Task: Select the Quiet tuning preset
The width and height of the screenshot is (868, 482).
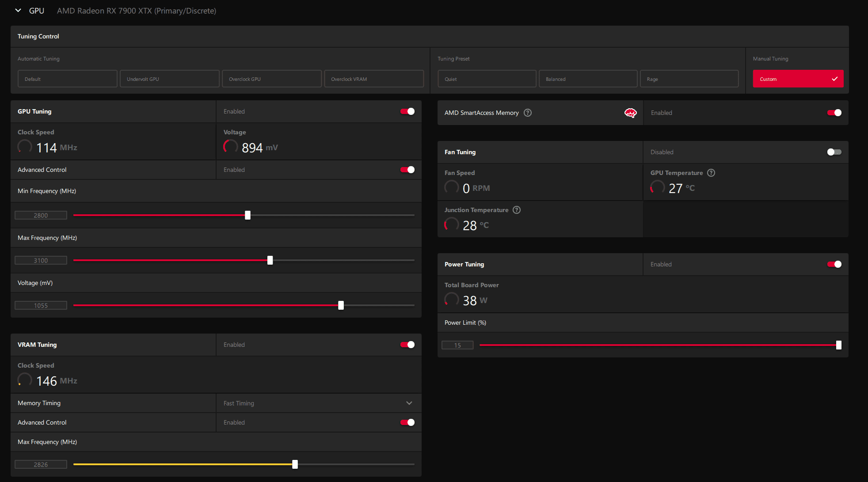Action: 487,79
